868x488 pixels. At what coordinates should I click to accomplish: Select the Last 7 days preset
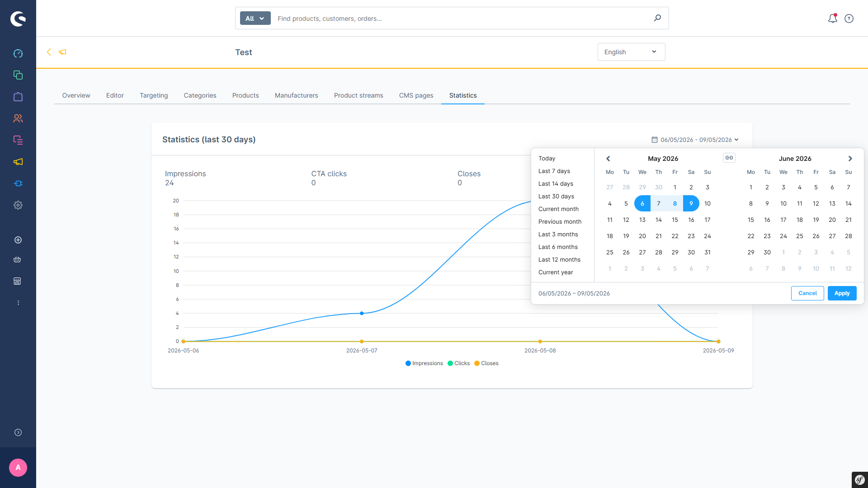[x=554, y=171]
